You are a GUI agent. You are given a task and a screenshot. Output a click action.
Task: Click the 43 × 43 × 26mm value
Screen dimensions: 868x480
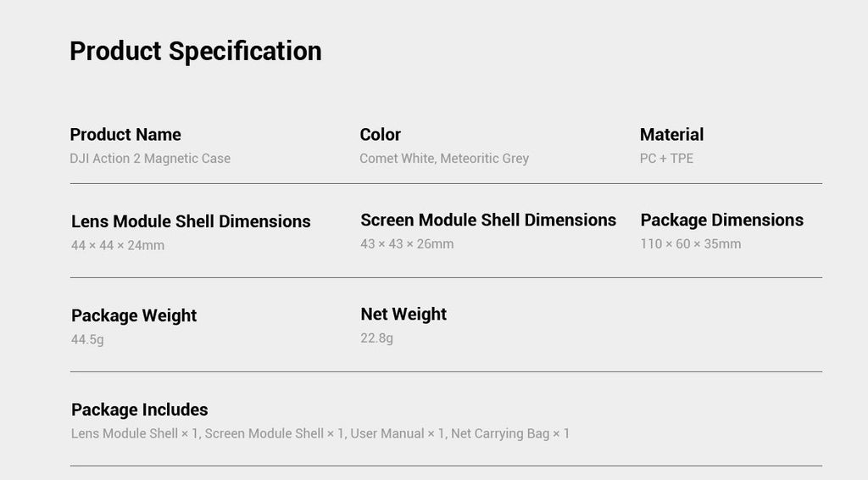click(407, 243)
